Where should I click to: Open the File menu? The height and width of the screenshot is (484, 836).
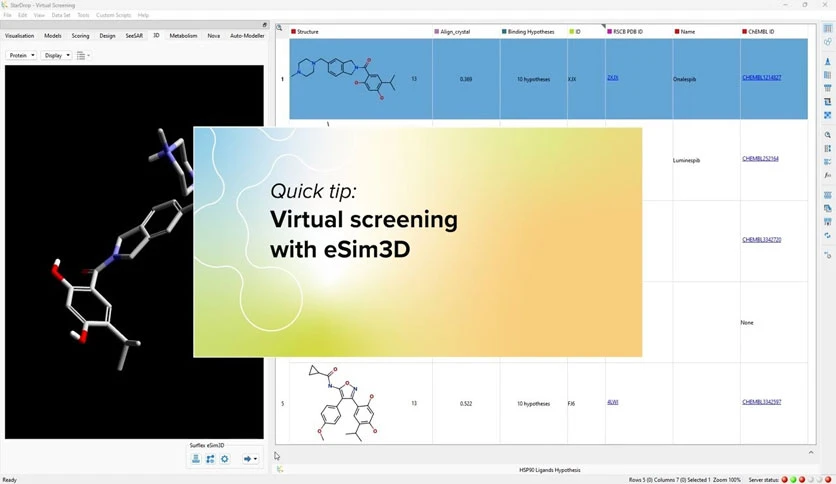click(7, 15)
